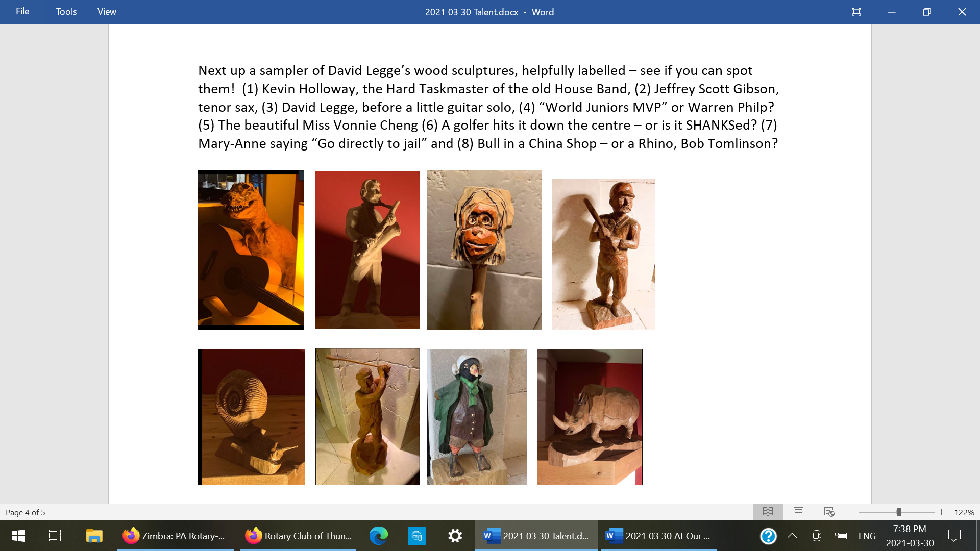Show hidden system tray icons
The image size is (980, 551).
[792, 536]
